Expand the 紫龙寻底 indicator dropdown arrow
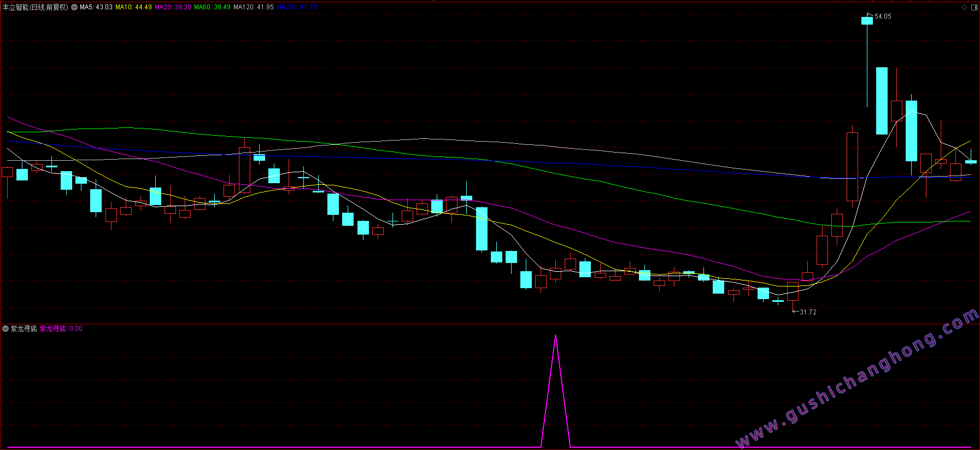The height and width of the screenshot is (450, 980). click(5, 329)
